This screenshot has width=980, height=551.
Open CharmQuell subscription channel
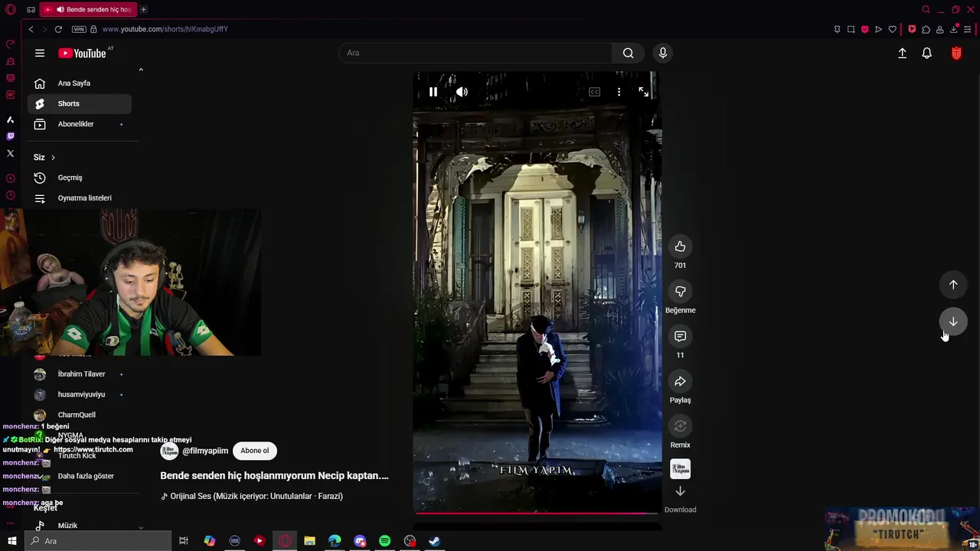[80, 415]
